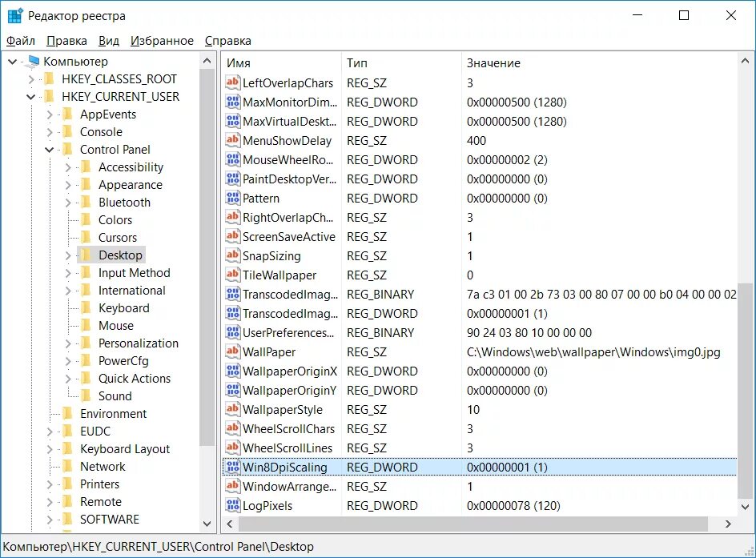Screen dimensions: 756x558
Task: Click the MenuShowDelay value icon
Action: click(233, 140)
